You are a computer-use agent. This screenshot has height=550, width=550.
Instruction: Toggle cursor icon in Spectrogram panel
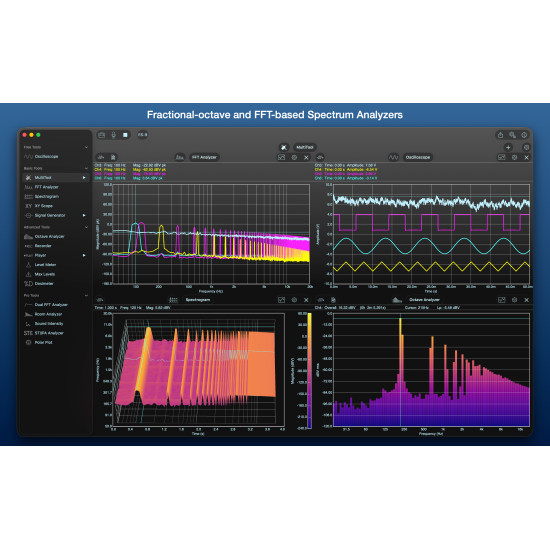100,300
